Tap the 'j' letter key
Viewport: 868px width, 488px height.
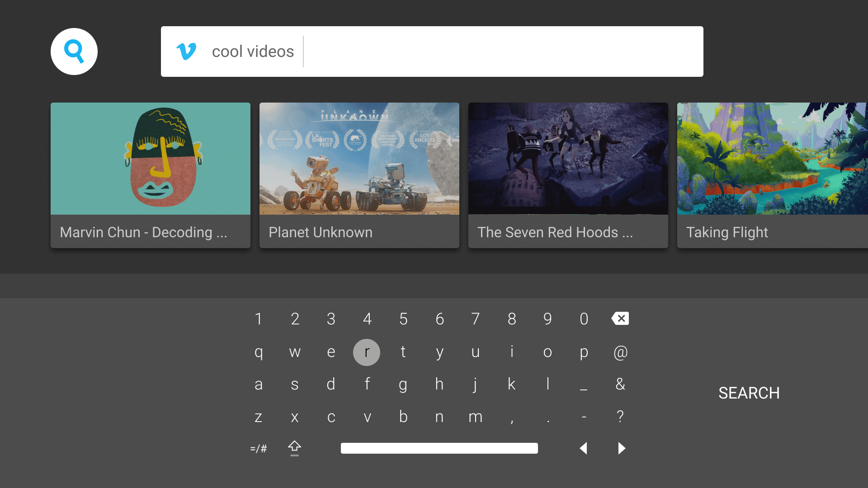click(475, 385)
